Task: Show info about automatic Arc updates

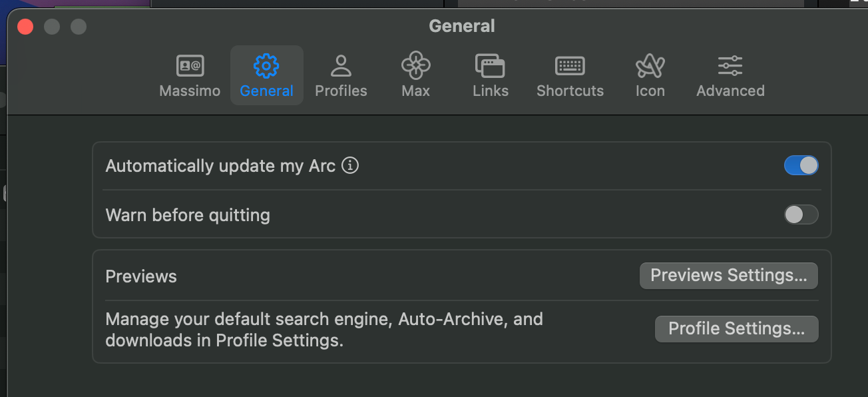Action: point(350,165)
